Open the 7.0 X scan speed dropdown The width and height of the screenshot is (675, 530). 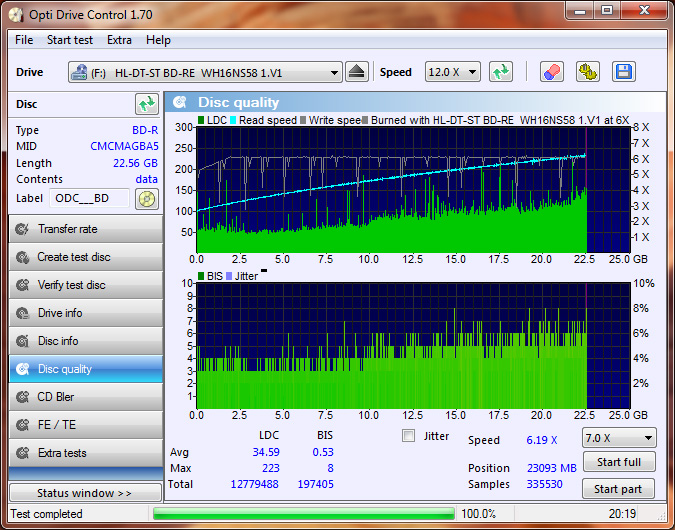pyautogui.click(x=619, y=438)
